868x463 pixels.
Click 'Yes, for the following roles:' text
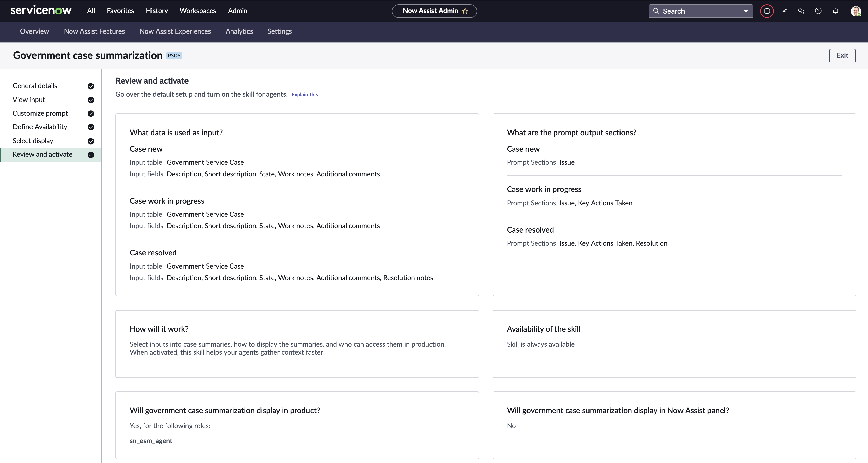coord(170,426)
